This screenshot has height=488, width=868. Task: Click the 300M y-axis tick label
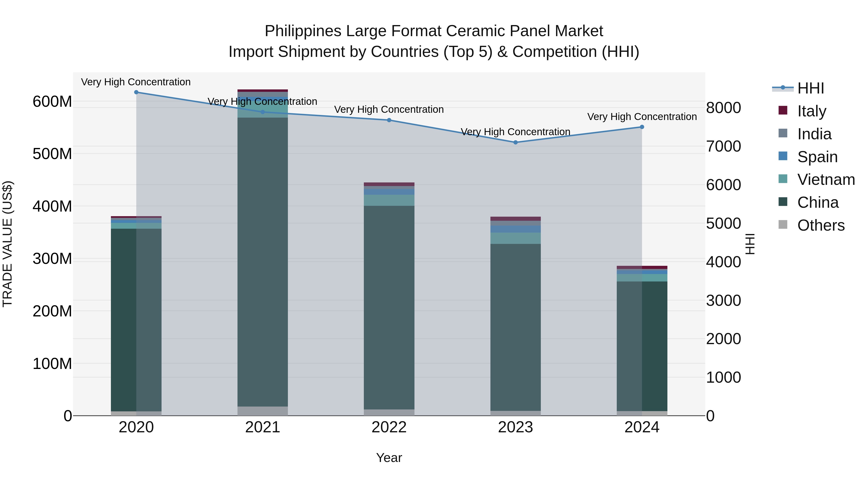pos(52,259)
